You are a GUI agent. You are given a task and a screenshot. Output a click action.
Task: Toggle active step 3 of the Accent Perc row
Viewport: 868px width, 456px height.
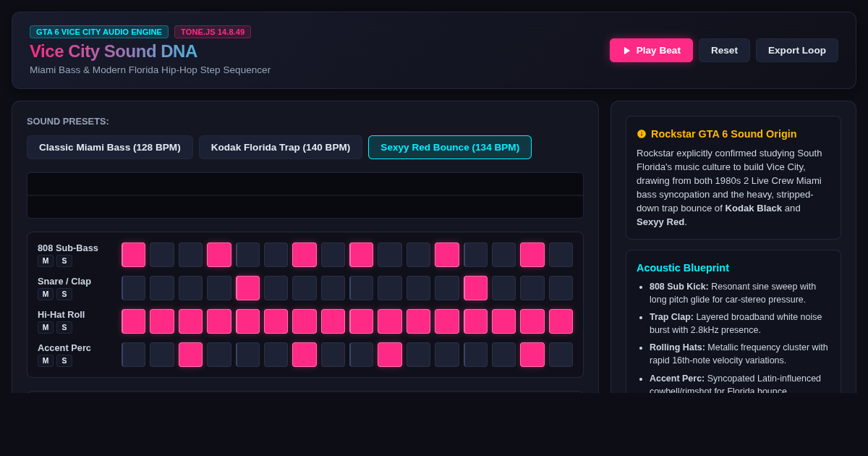[x=190, y=355]
